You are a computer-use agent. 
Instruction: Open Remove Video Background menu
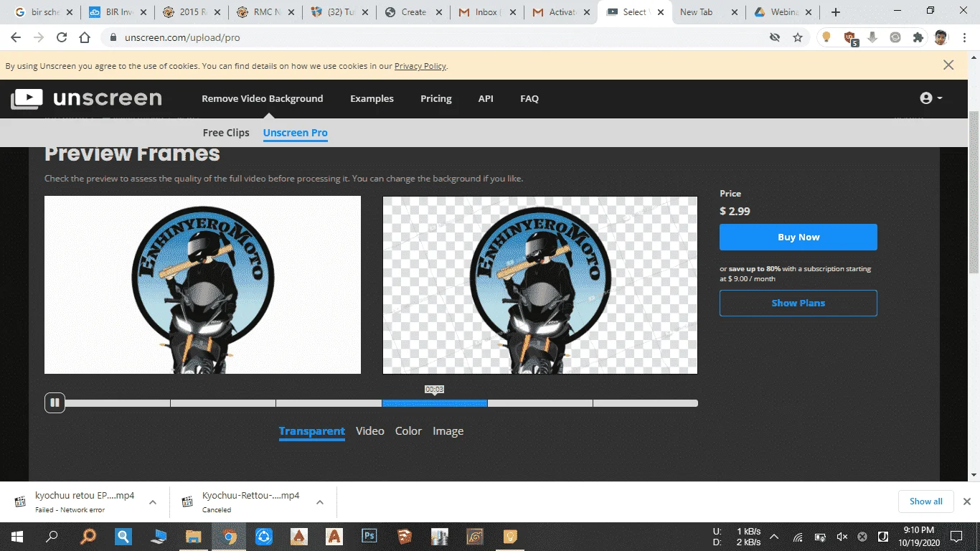[x=263, y=98]
